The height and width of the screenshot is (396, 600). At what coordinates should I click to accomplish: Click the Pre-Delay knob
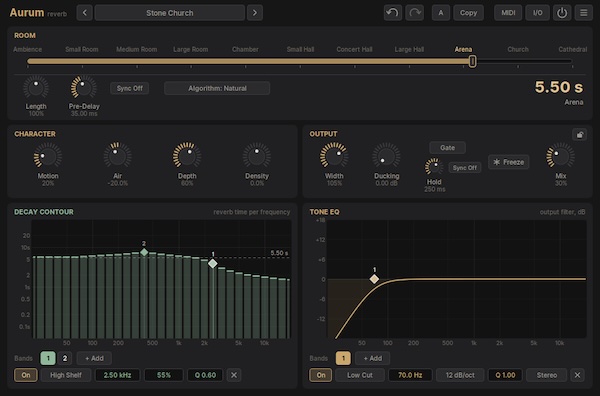coord(83,88)
